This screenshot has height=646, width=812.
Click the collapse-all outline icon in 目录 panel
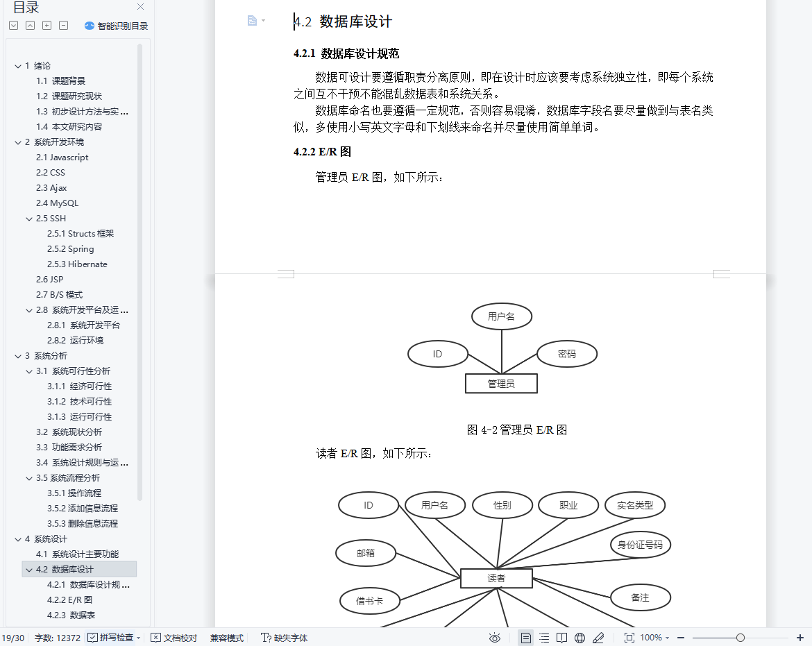point(31,26)
